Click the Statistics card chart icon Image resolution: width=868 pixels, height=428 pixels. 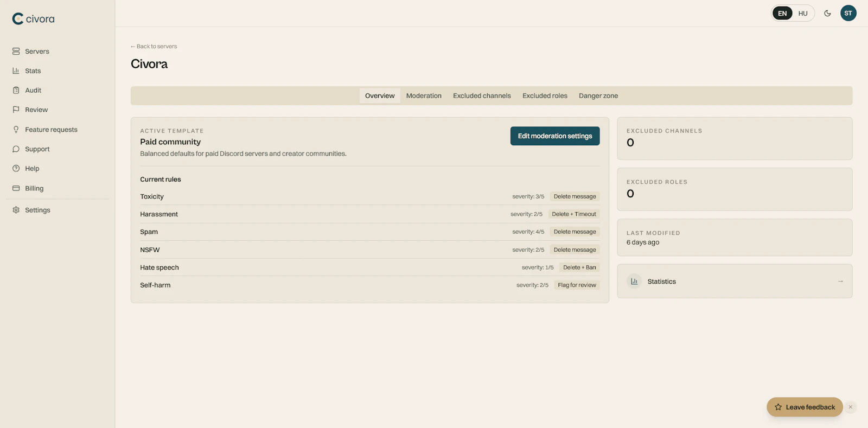[634, 282]
